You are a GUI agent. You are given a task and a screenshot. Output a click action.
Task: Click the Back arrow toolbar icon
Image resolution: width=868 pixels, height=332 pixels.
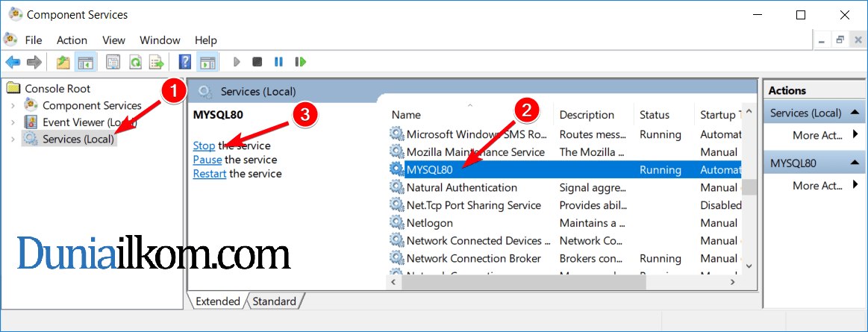(x=13, y=62)
